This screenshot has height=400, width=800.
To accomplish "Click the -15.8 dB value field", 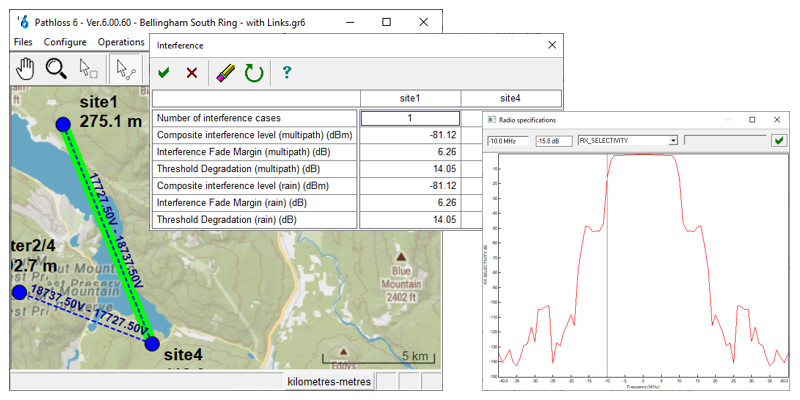I will [553, 141].
